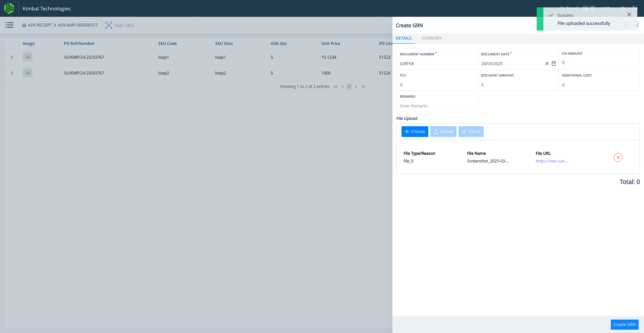Go to last page of entries
The height and width of the screenshot is (333, 644).
[363, 87]
